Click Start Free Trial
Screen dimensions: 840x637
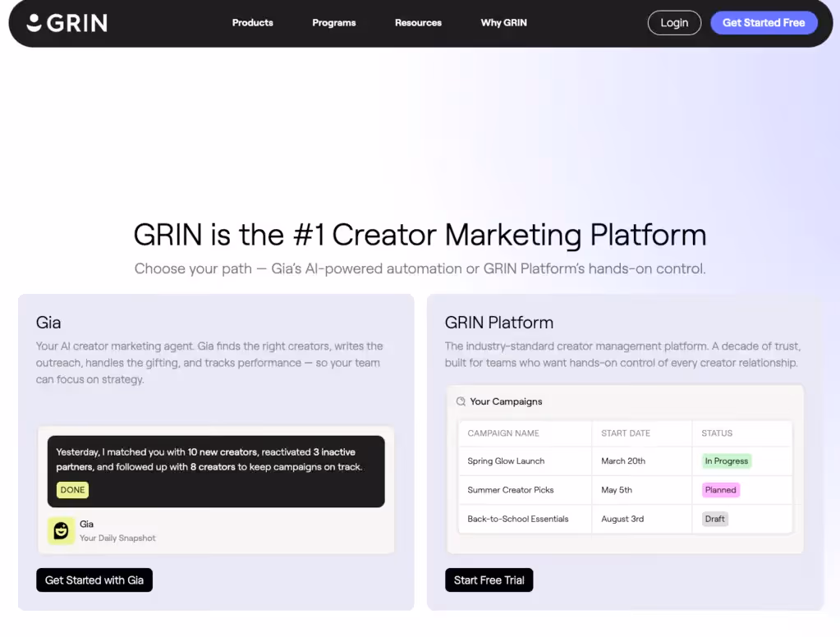click(489, 580)
